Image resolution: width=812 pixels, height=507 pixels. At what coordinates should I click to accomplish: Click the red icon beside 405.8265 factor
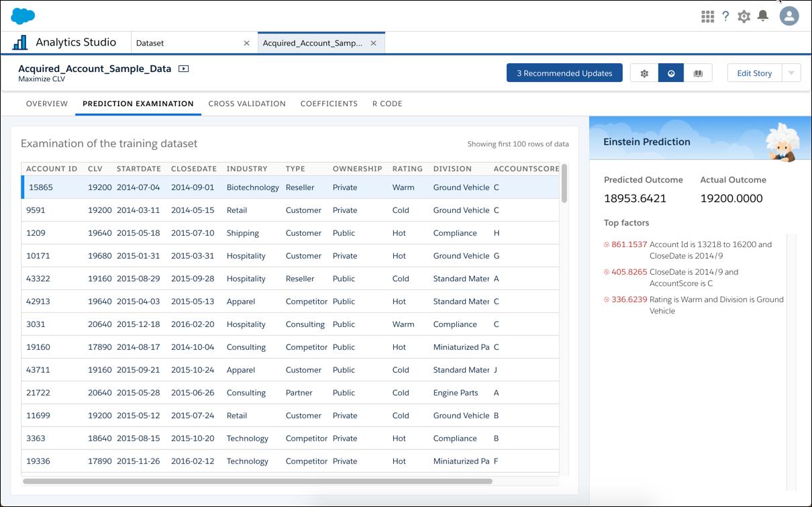pyautogui.click(x=607, y=272)
